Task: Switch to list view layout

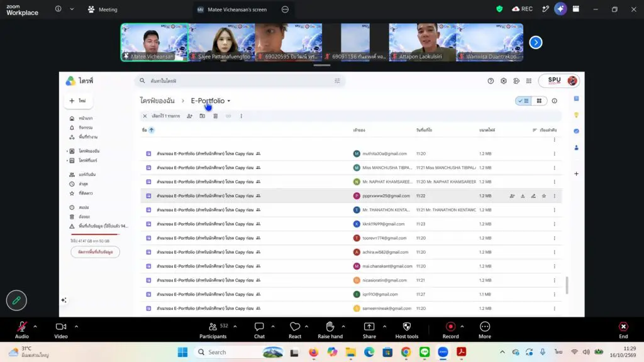Action: coord(523,101)
